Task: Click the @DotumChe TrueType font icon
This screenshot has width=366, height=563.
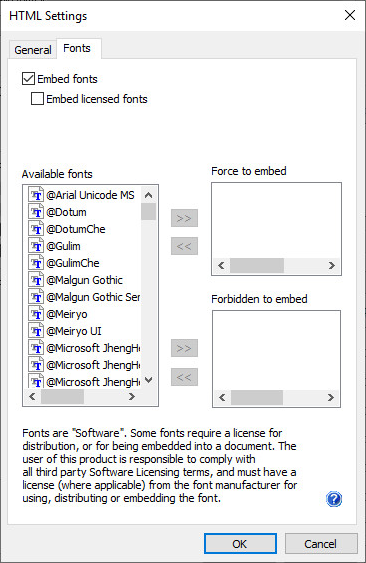Action: point(36,229)
